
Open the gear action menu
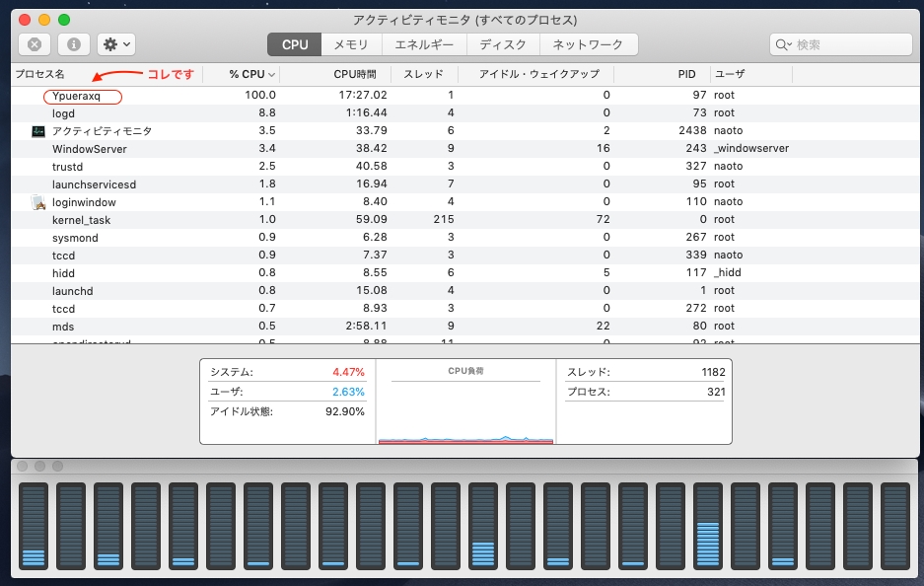point(116,44)
